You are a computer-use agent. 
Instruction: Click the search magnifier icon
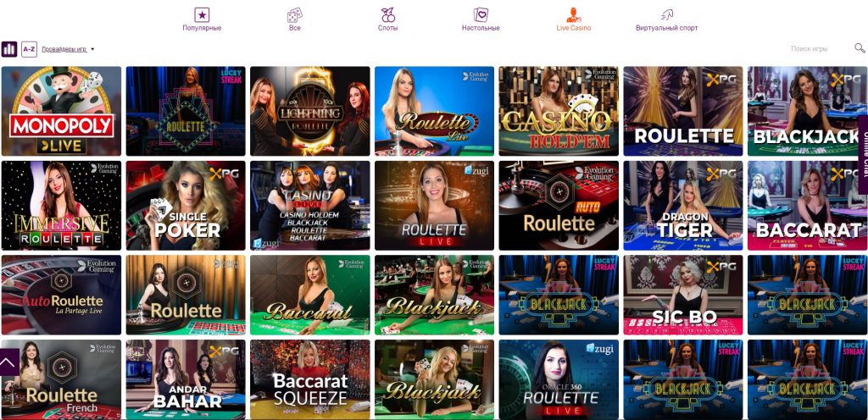pyautogui.click(x=860, y=48)
